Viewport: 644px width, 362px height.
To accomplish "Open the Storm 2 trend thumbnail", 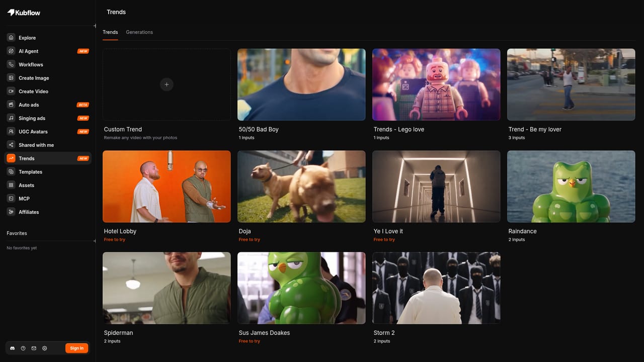I will tap(436, 288).
